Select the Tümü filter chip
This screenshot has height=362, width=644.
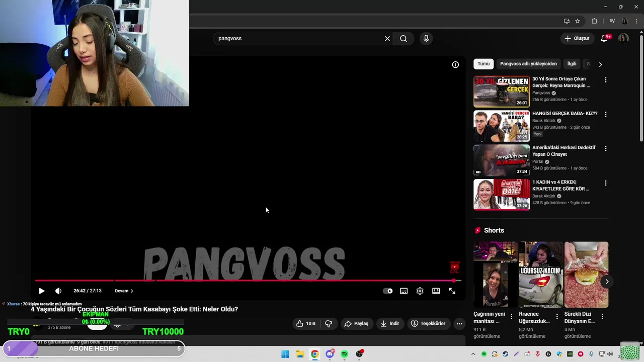[x=484, y=64]
